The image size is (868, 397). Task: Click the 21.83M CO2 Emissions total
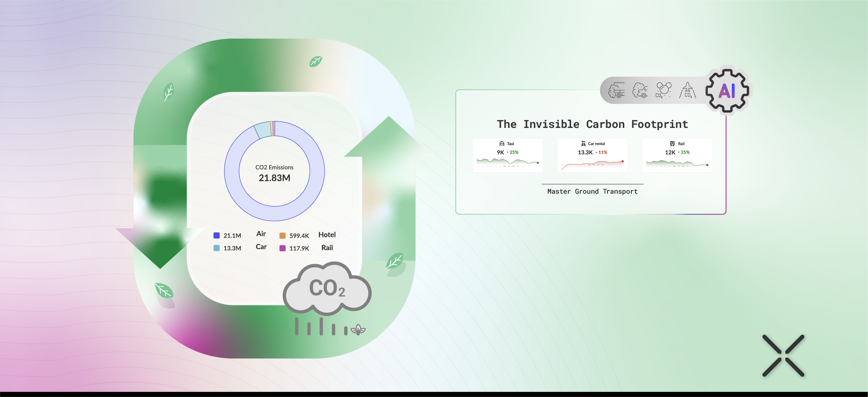pyautogui.click(x=274, y=178)
